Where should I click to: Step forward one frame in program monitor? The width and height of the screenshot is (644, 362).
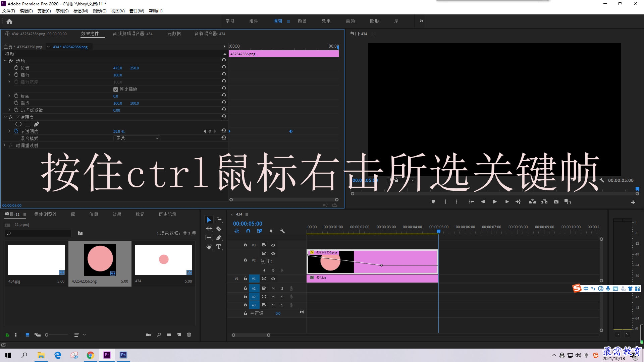[506, 202]
